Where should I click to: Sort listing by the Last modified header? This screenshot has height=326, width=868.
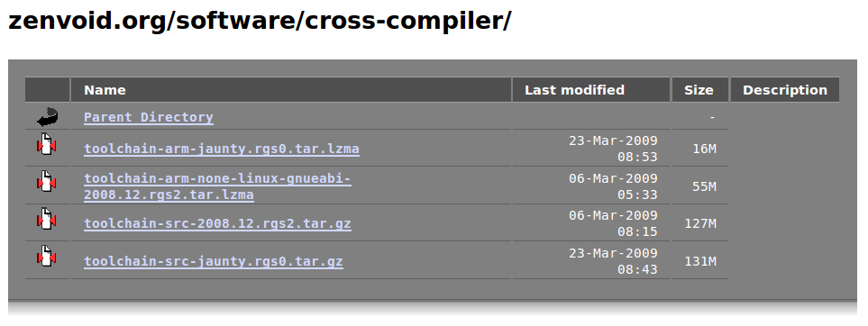coord(574,90)
